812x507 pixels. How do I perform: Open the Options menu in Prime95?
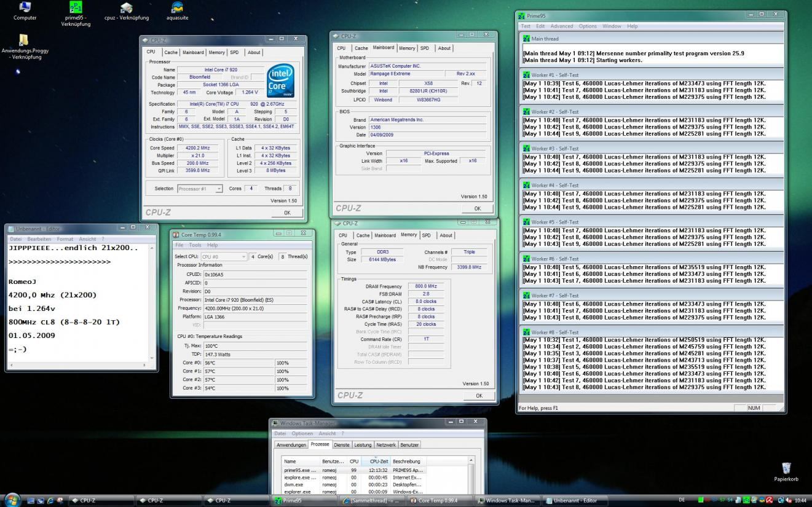pyautogui.click(x=588, y=26)
